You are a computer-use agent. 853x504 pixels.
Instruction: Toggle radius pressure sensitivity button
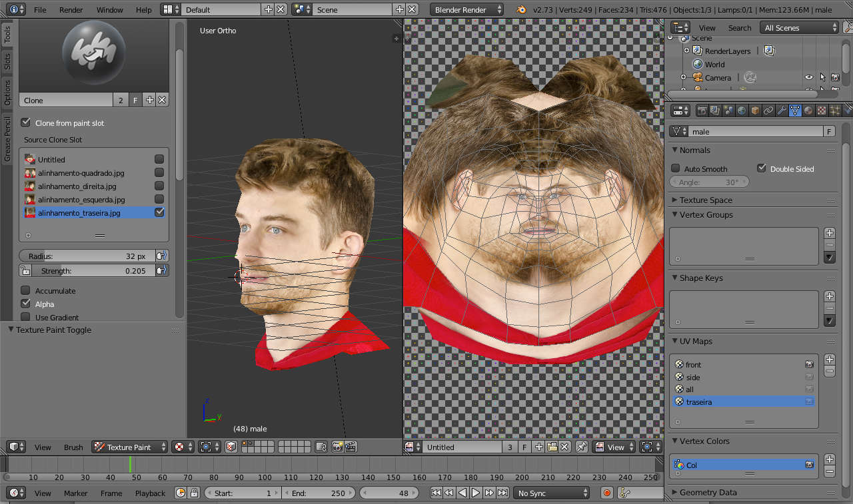pyautogui.click(x=161, y=256)
